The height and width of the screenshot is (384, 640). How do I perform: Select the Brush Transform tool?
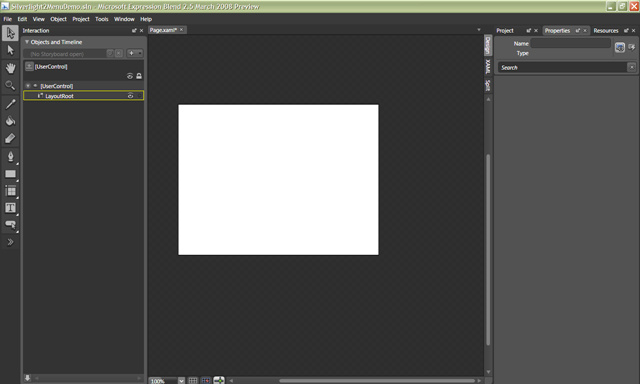[x=10, y=139]
